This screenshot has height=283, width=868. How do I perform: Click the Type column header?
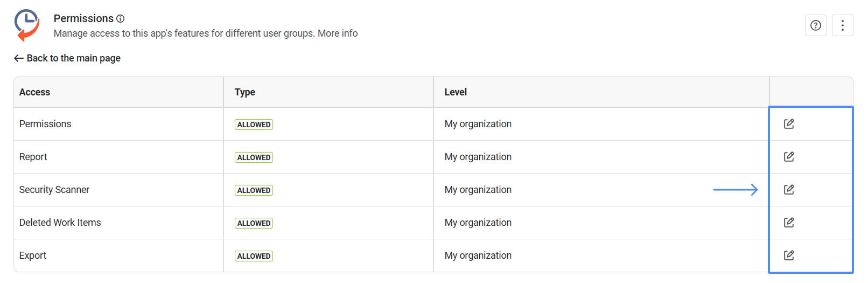[244, 92]
